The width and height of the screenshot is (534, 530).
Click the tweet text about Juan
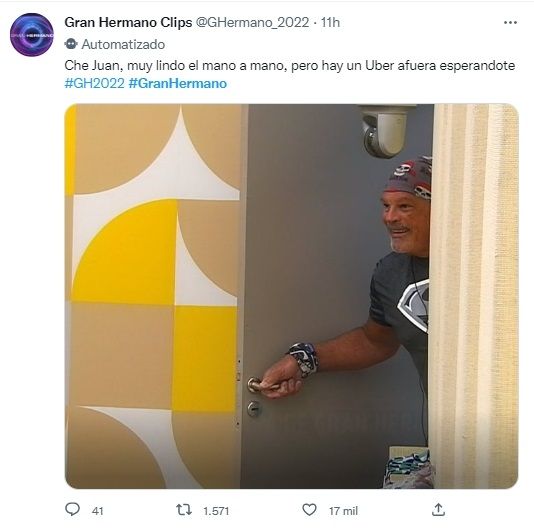point(289,66)
